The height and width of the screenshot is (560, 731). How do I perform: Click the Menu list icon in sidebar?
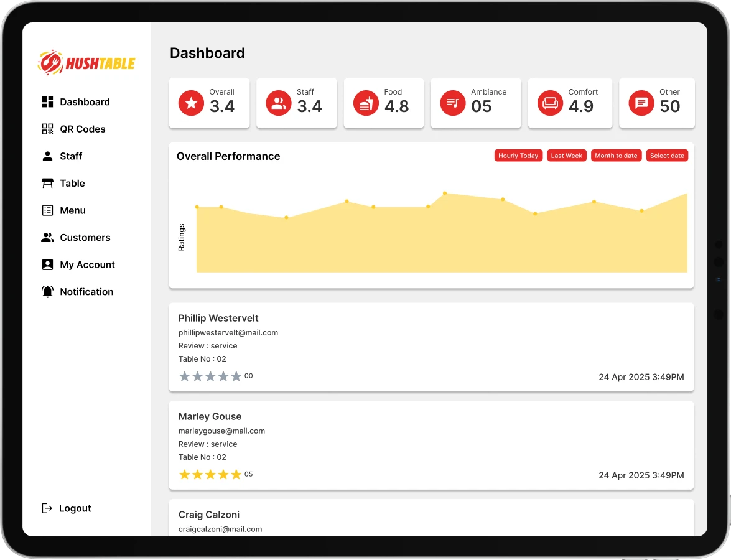tap(47, 210)
